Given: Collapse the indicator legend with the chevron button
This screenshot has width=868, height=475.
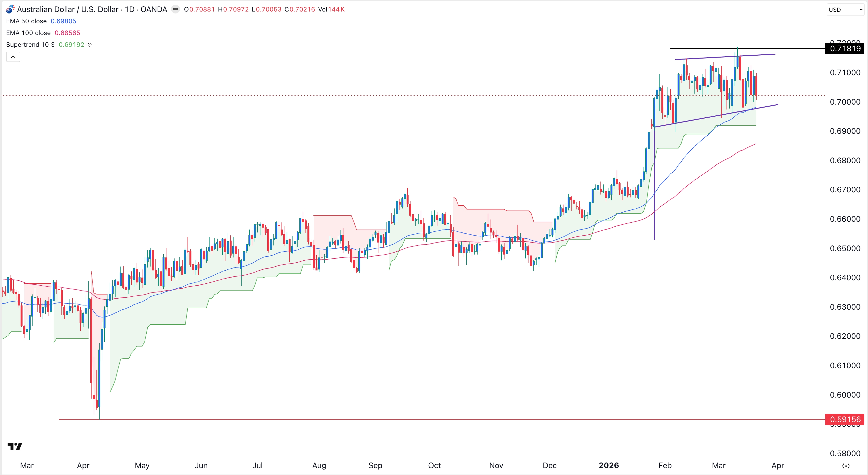Looking at the screenshot, I should [13, 57].
